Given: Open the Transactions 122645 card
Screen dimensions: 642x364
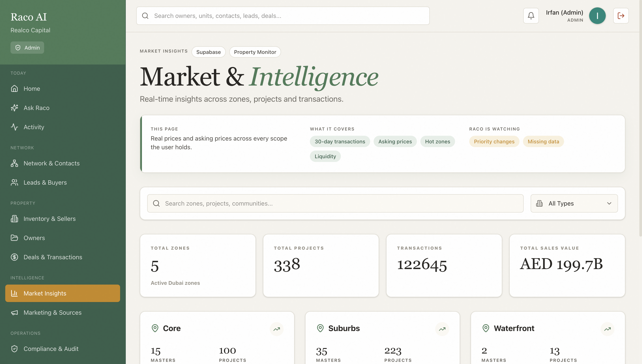Looking at the screenshot, I should pos(444,266).
